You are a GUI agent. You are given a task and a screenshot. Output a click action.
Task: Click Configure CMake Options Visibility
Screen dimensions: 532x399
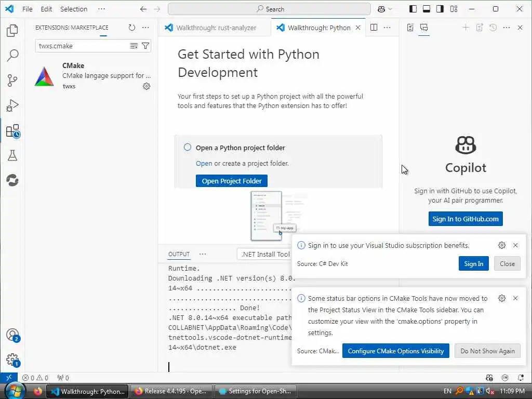tap(395, 351)
